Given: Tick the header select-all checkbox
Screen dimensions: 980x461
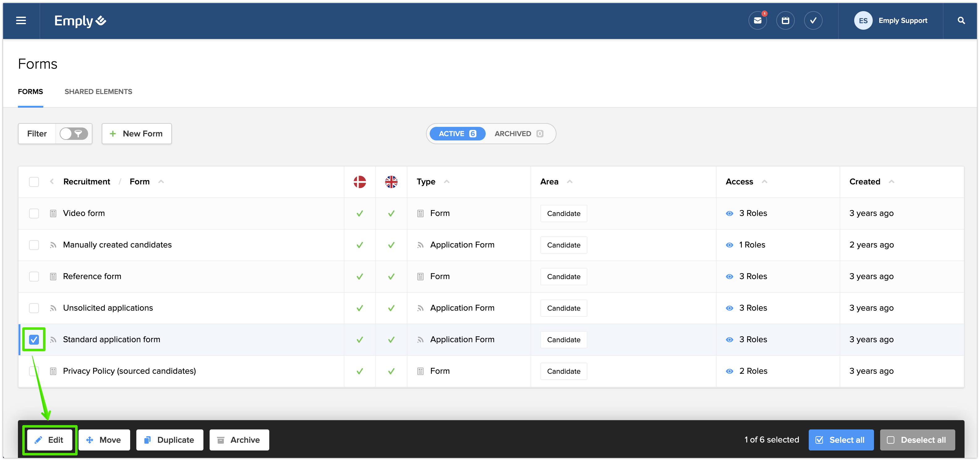Looking at the screenshot, I should (34, 182).
